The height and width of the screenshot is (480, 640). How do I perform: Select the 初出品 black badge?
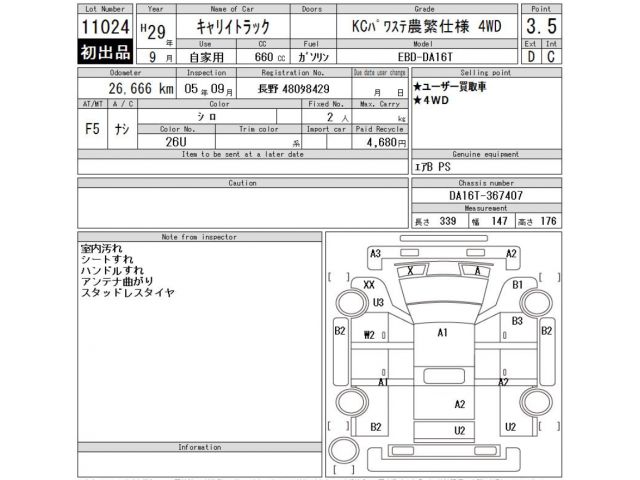(x=105, y=51)
